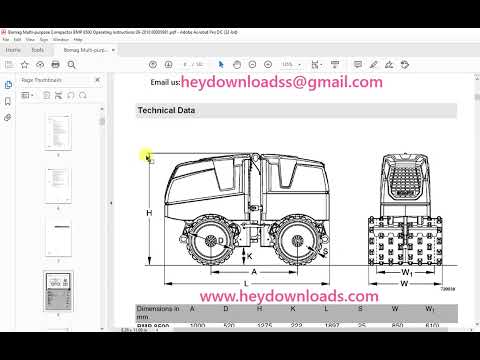Click thumbnails panel scroll up arrow
The width and height of the screenshot is (480, 360).
(x=102, y=109)
